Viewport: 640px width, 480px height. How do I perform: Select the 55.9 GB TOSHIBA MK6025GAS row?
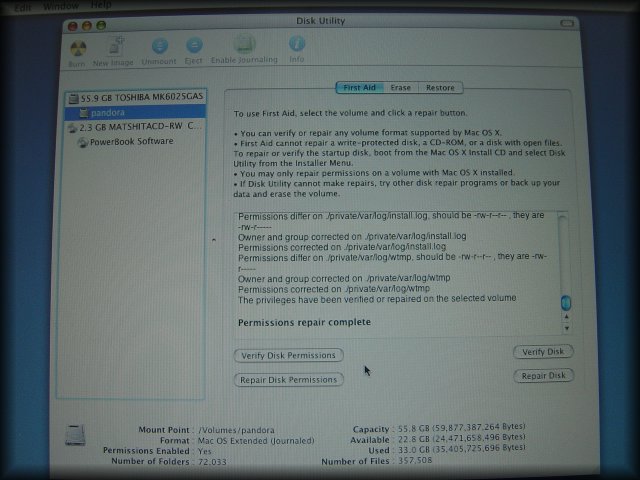(x=135, y=98)
